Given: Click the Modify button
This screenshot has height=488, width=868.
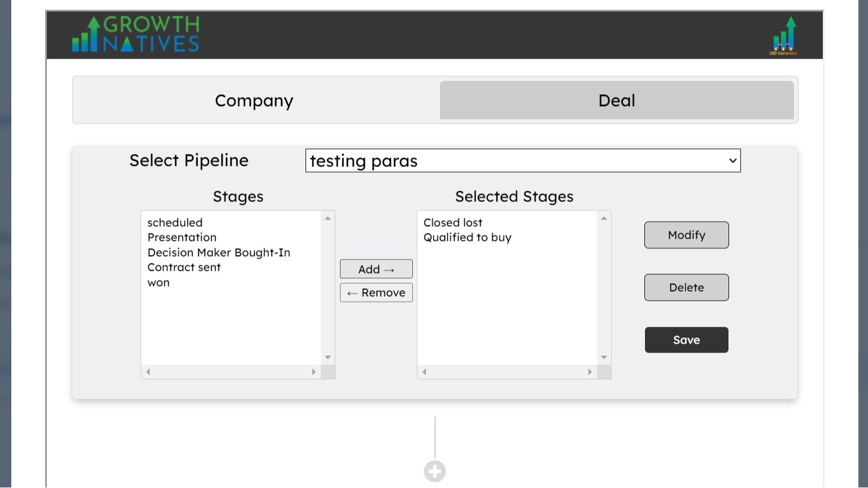Looking at the screenshot, I should pos(686,235).
